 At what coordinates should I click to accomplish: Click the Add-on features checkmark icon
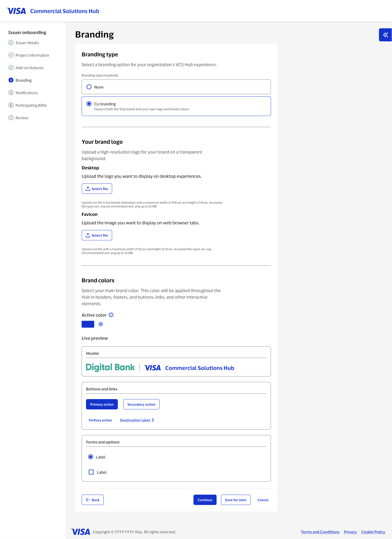tap(11, 68)
